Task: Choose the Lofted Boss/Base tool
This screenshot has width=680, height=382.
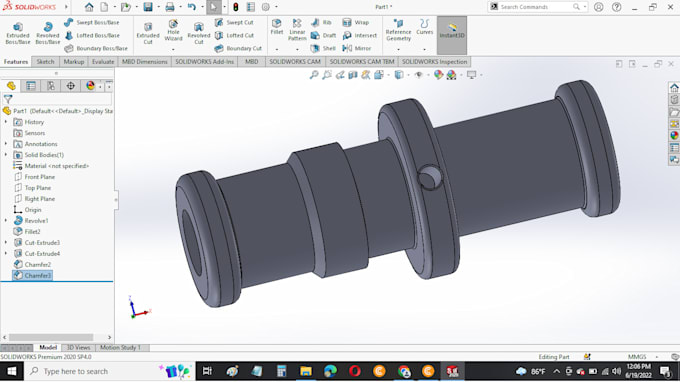Action: tap(92, 35)
